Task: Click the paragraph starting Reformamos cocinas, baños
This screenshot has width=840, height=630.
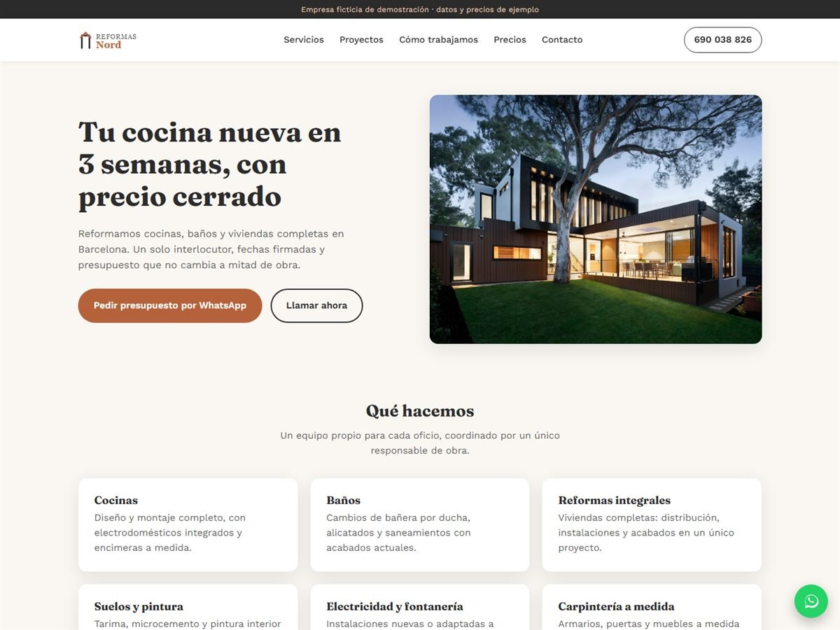Action: click(x=211, y=249)
